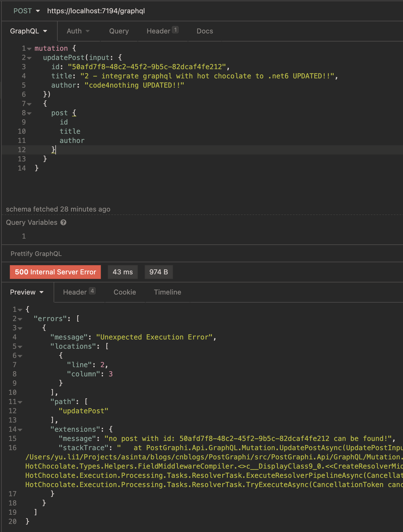Collapse the "extensions" object fold arrow
Screen dimensions: 403x532
pyautogui.click(x=20, y=430)
